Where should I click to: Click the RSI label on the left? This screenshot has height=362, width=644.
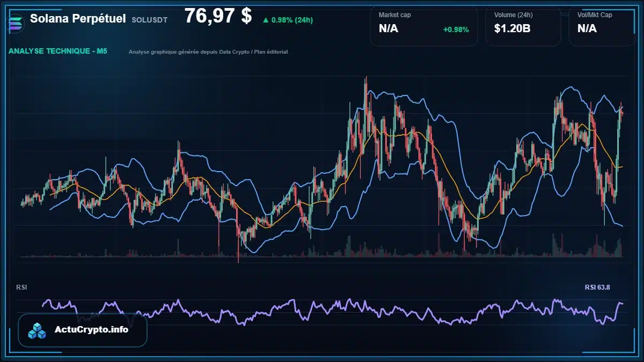pos(21,287)
